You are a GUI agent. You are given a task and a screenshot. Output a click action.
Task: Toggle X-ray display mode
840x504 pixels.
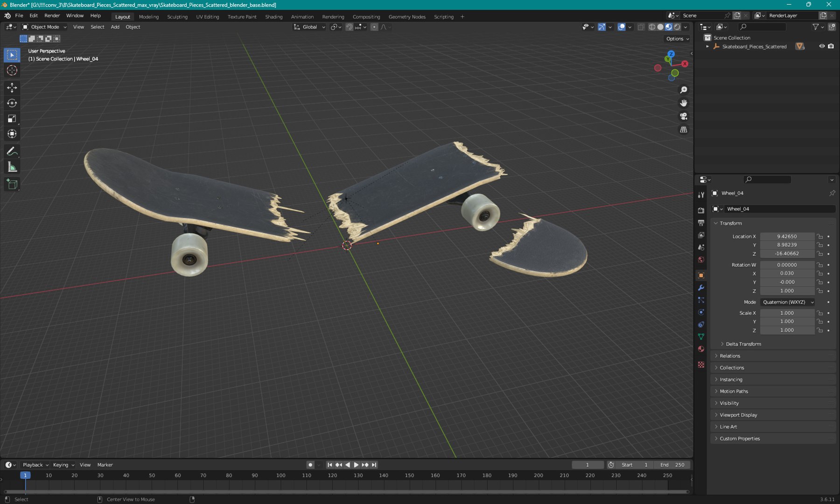pyautogui.click(x=641, y=27)
